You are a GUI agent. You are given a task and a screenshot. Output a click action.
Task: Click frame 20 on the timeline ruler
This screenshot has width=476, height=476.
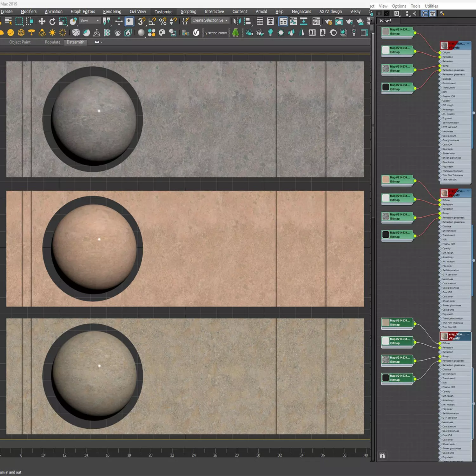(x=150, y=455)
